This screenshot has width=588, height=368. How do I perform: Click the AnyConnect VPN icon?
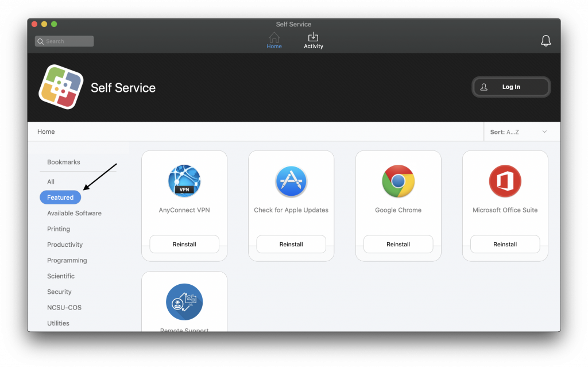pyautogui.click(x=184, y=181)
